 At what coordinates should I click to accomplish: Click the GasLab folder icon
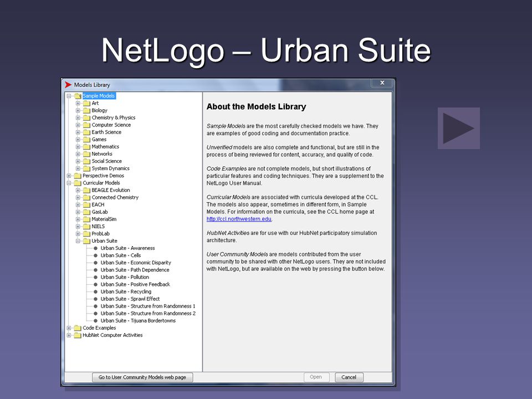coord(86,212)
